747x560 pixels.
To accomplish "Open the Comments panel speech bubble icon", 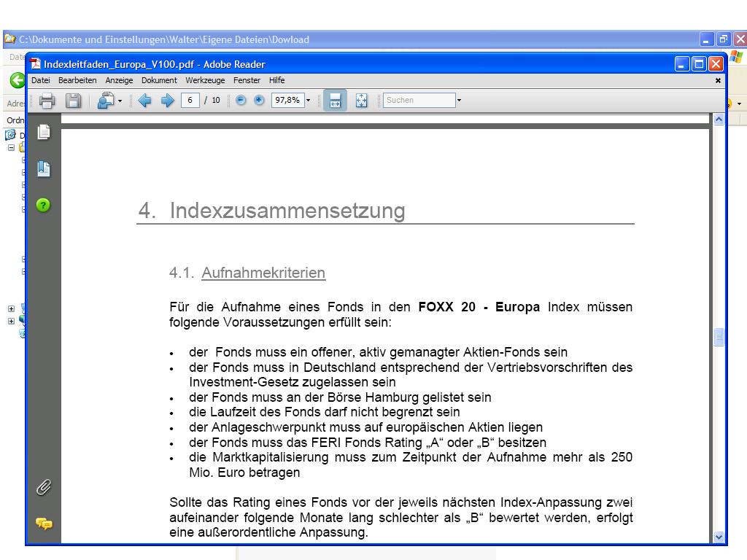I will coord(44,524).
